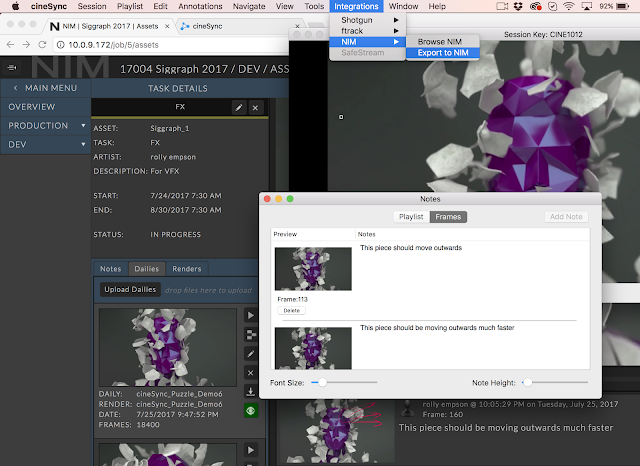The height and width of the screenshot is (466, 640).
Task: Open the Shotgun submenu
Action: click(x=367, y=20)
